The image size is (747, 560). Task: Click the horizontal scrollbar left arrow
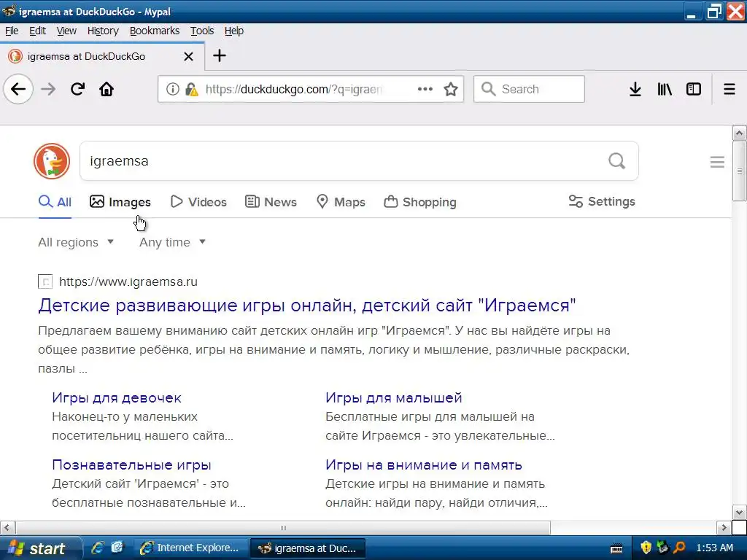(7, 528)
